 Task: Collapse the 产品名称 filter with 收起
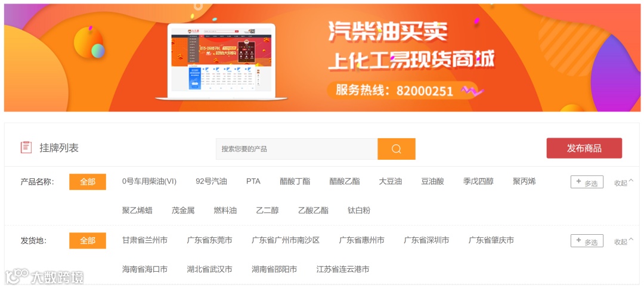pos(624,182)
